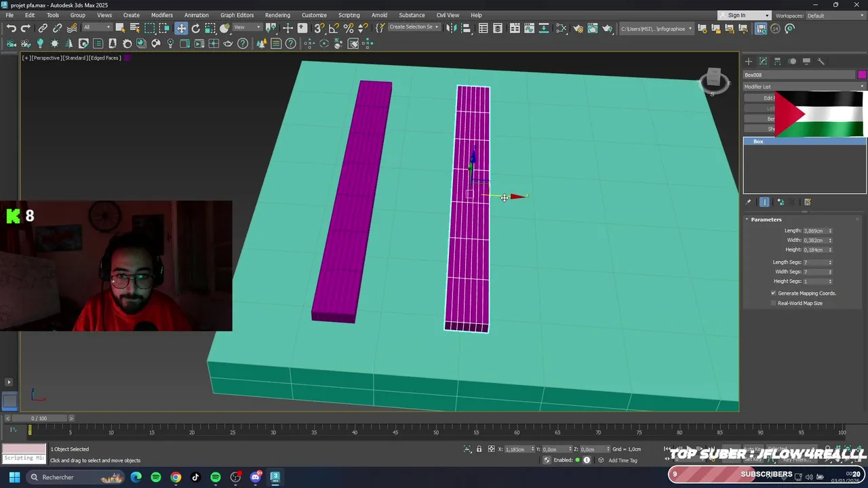Click the Length value field
The image size is (868, 488).
pos(814,230)
